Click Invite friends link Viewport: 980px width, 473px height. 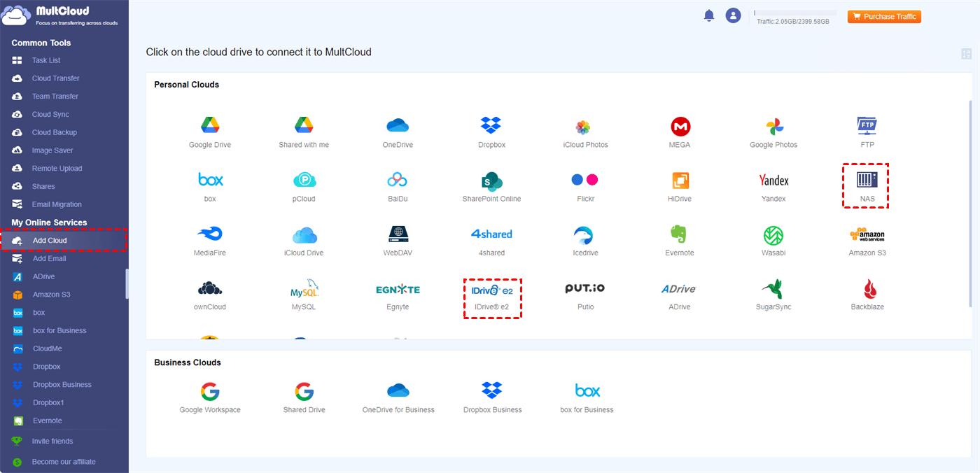coord(52,442)
